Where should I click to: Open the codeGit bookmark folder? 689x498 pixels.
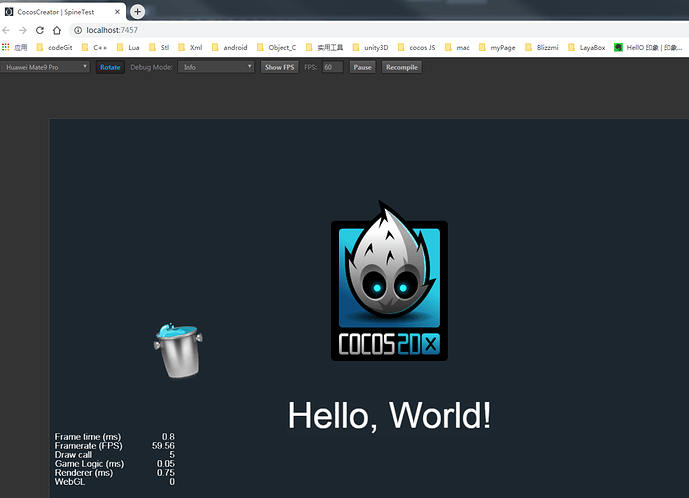click(x=54, y=47)
